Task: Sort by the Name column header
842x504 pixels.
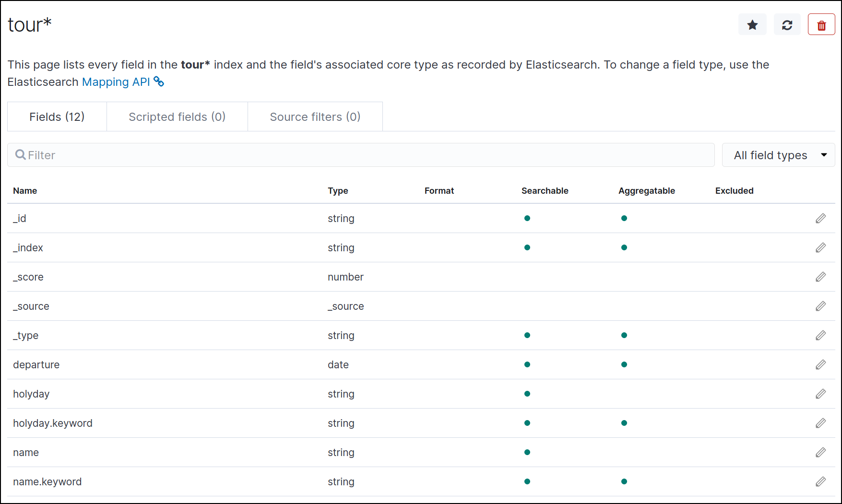Action: coord(25,191)
